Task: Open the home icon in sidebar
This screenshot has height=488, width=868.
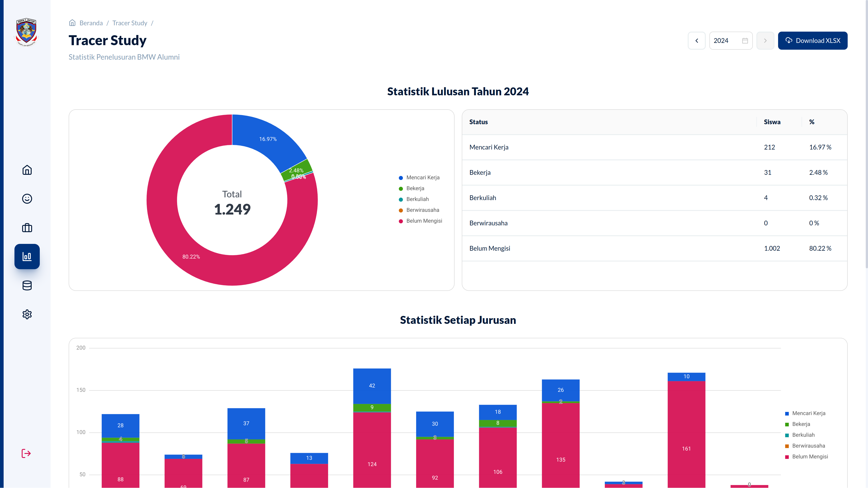Action: [27, 170]
